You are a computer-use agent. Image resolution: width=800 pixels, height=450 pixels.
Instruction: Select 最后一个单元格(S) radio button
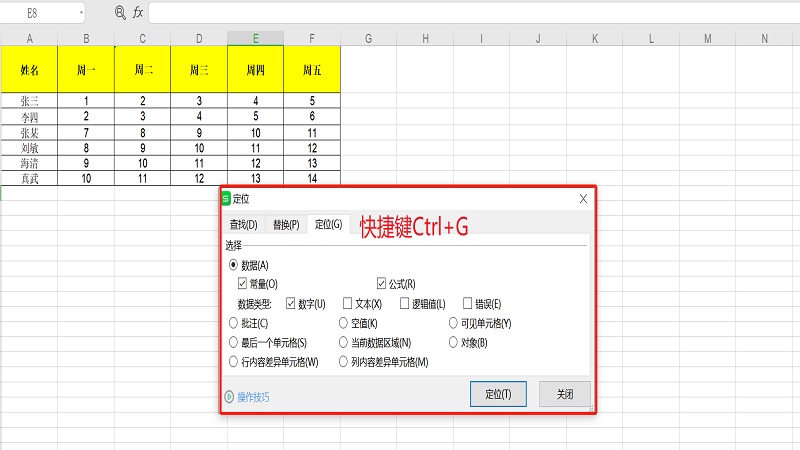pos(234,342)
